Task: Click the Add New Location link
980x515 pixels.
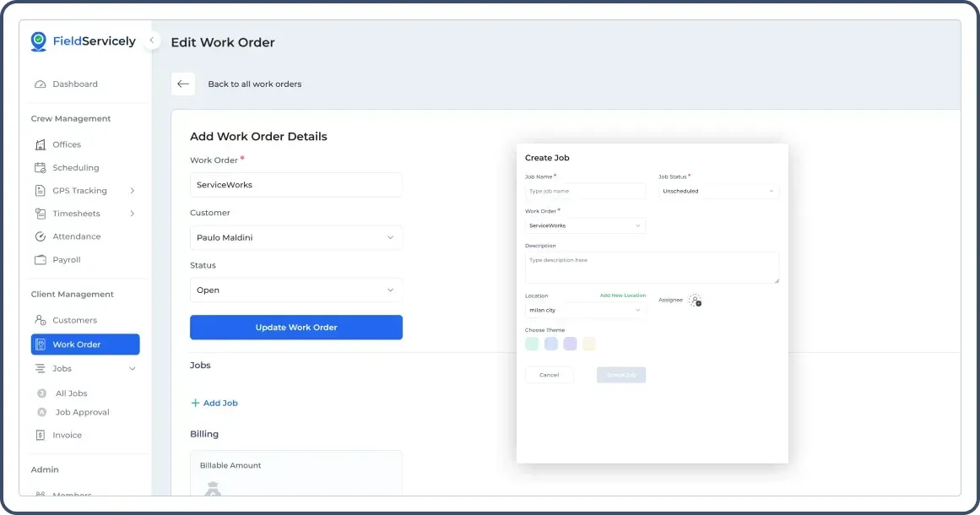Action: click(x=623, y=295)
